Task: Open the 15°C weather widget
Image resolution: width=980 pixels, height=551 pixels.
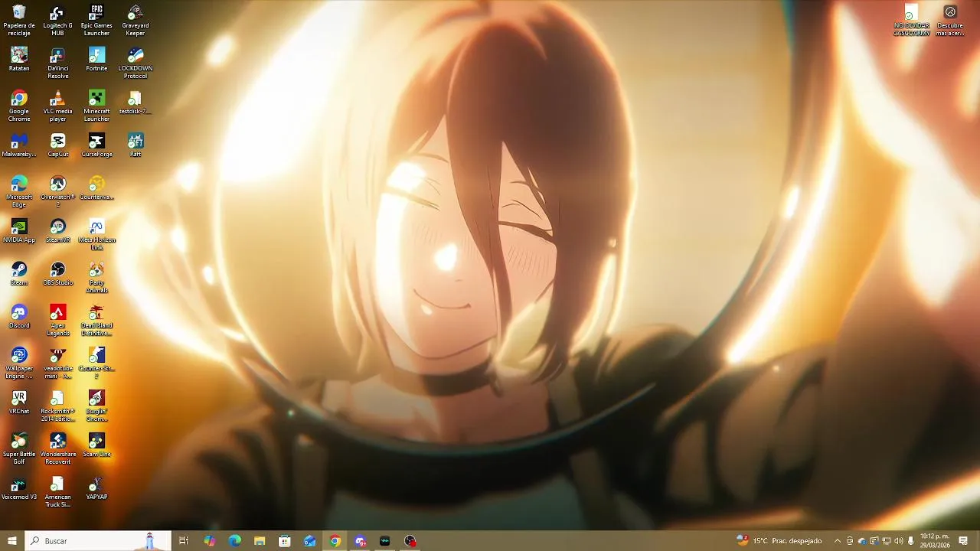Action: (x=779, y=541)
